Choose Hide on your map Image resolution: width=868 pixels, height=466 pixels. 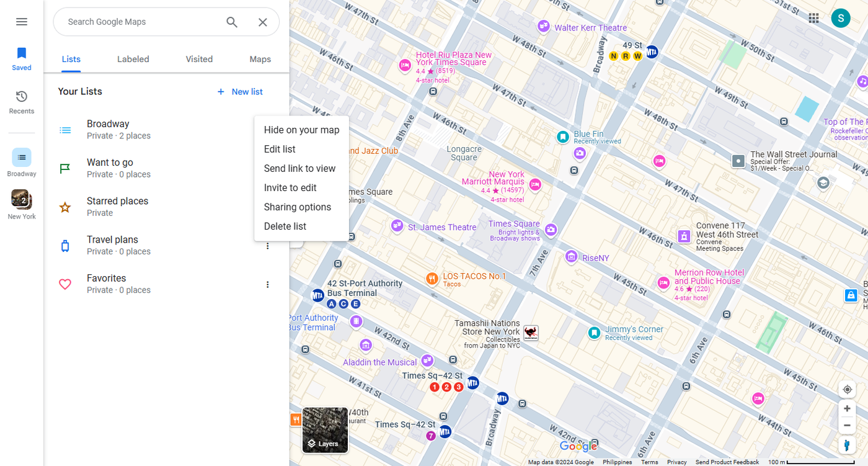302,130
